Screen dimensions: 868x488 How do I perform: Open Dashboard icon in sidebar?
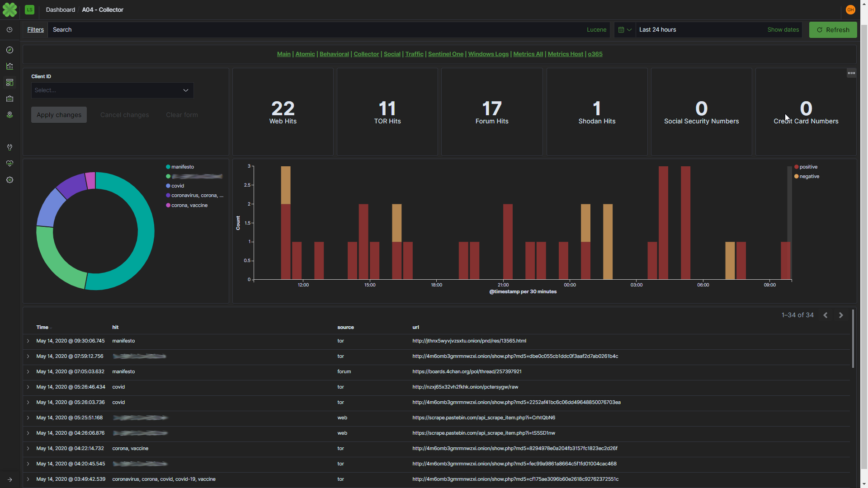click(9, 82)
